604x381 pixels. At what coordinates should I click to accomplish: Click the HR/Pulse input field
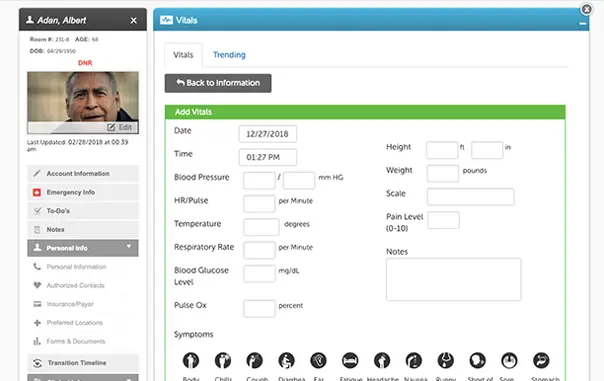point(259,204)
